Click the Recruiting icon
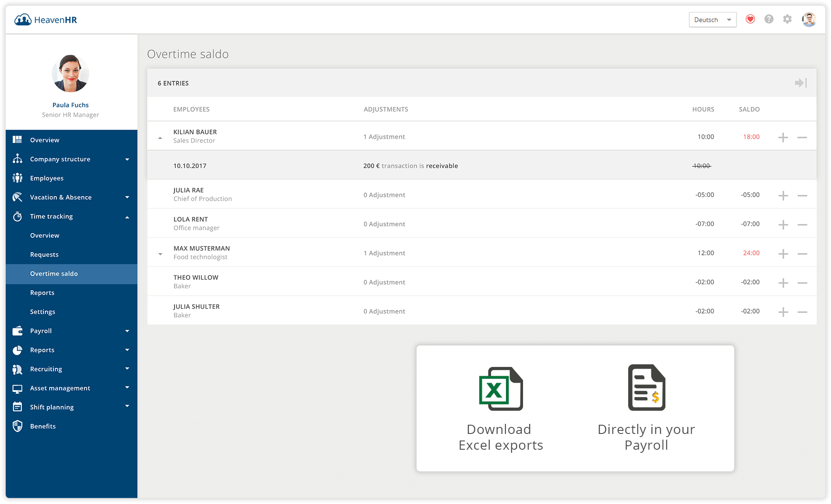831x504 pixels. point(18,369)
